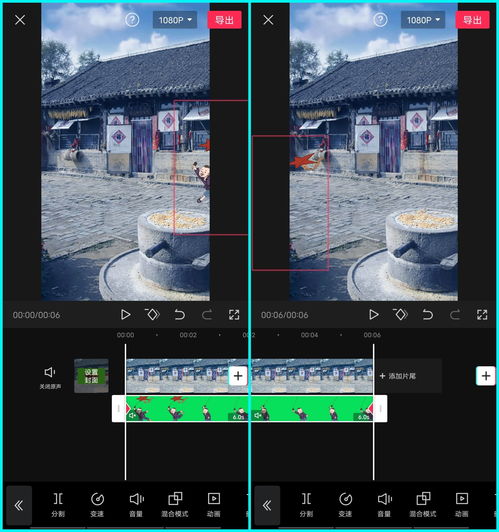Click red 导出 export button in left screen

point(225,20)
